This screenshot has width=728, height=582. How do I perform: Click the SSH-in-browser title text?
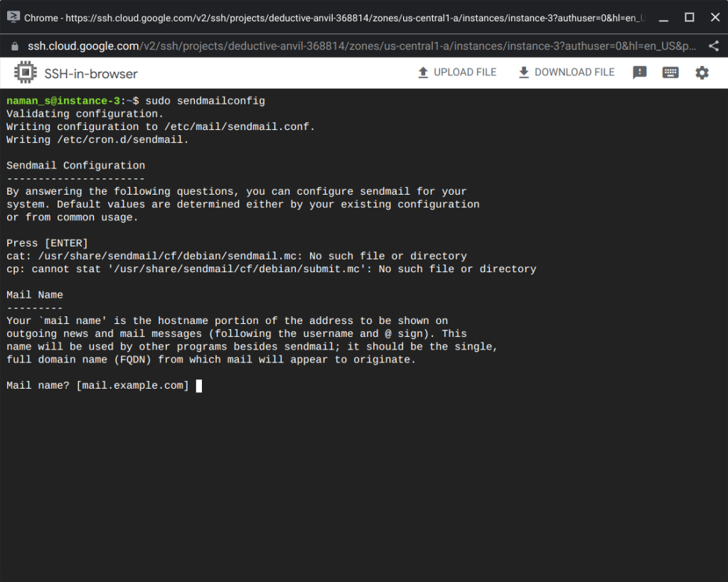click(91, 74)
